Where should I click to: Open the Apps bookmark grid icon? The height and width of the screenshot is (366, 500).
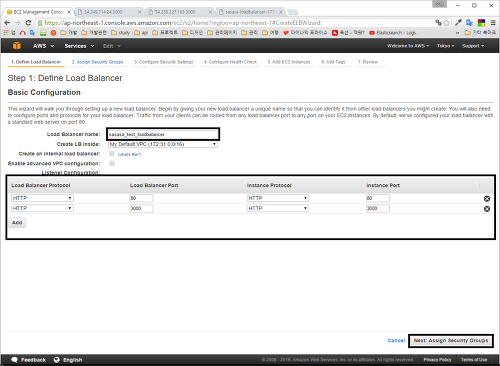pyautogui.click(x=6, y=33)
